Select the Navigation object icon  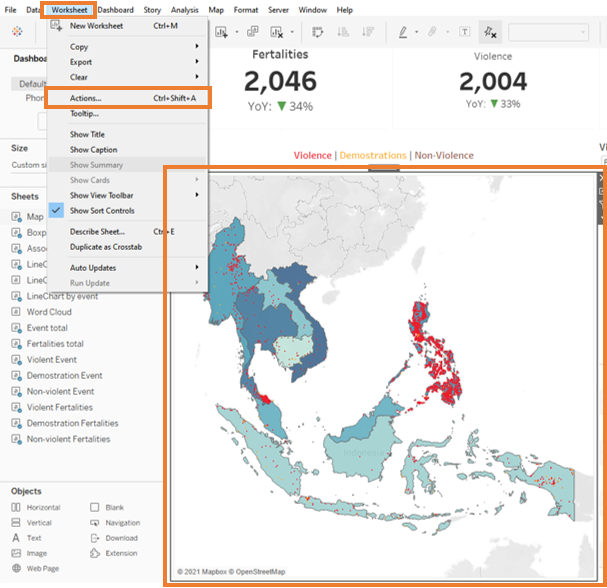[x=95, y=523]
